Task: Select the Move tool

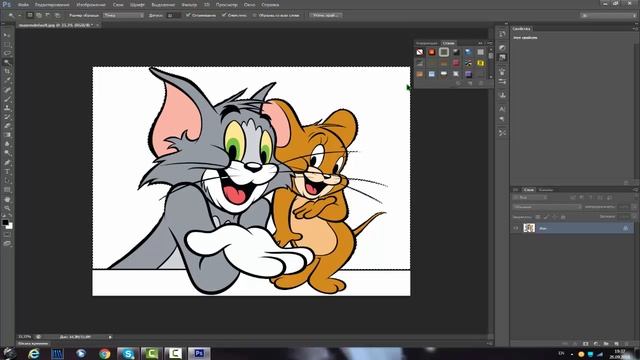Action: click(x=7, y=36)
